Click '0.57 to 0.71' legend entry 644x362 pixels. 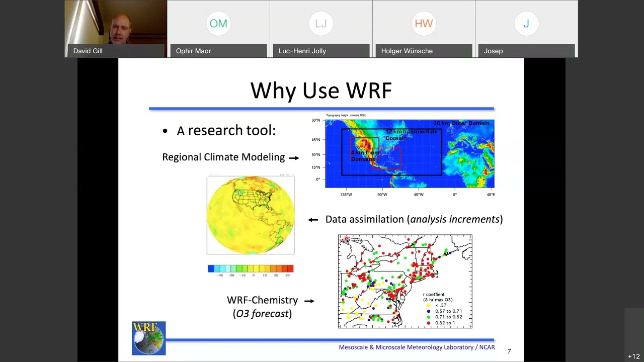[444, 311]
